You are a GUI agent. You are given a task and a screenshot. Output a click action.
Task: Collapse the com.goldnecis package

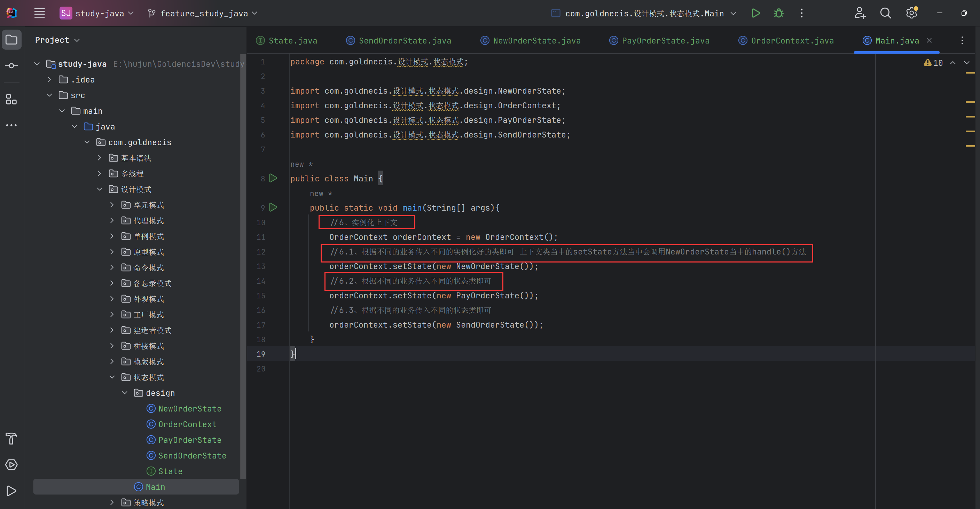pyautogui.click(x=87, y=142)
